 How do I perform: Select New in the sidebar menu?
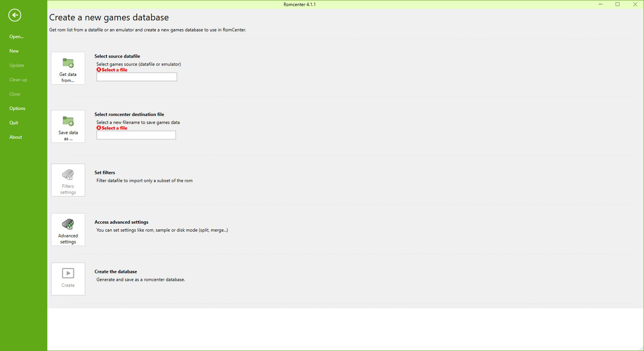[x=14, y=51]
